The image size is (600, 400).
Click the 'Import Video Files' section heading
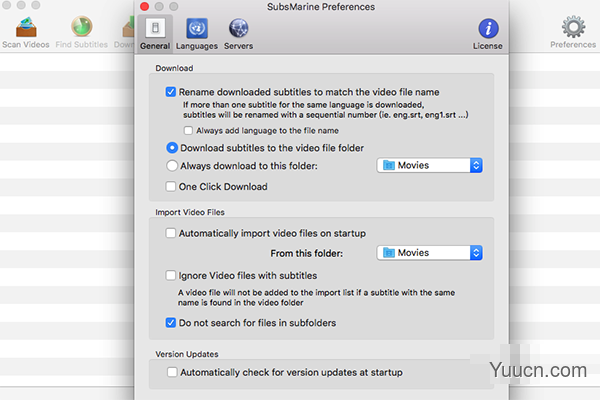pos(190,212)
